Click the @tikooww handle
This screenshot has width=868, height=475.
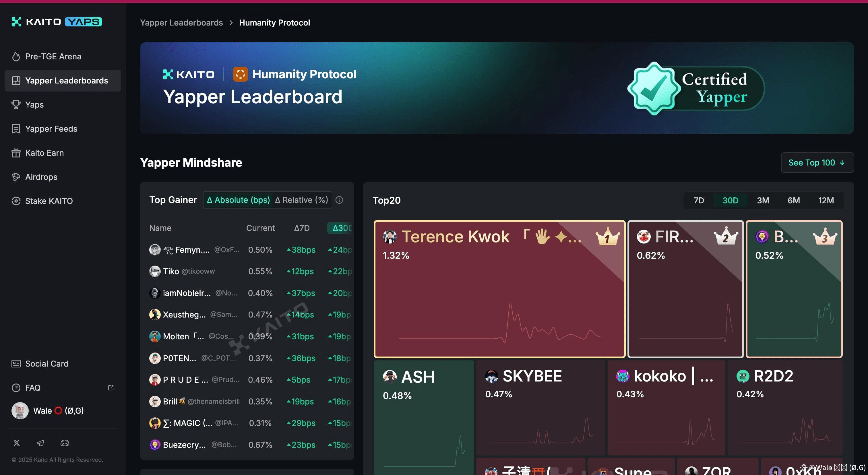[198, 271]
